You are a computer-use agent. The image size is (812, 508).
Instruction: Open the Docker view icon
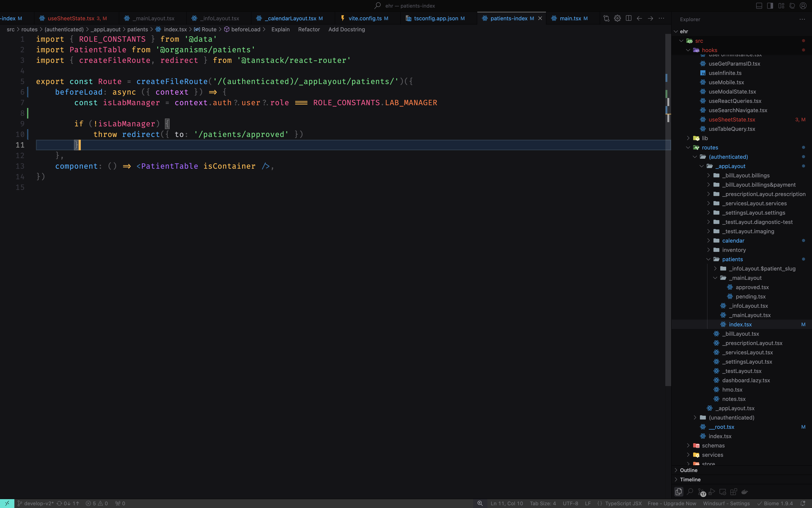click(x=745, y=491)
